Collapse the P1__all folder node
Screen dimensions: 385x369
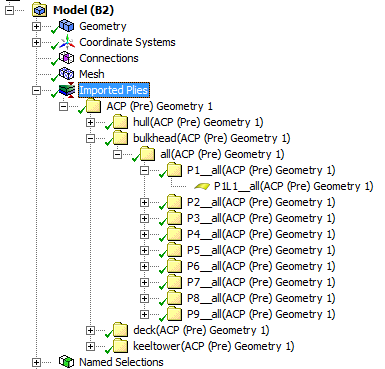[x=144, y=170]
